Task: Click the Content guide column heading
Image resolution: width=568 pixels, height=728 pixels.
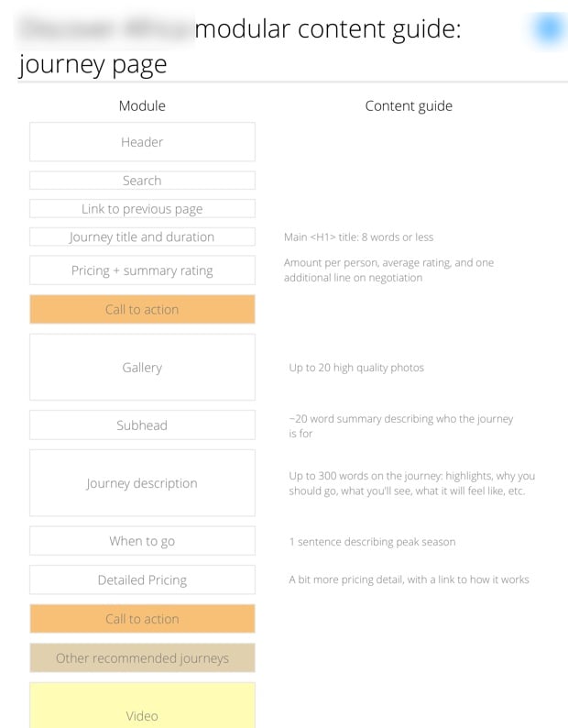Action: coord(409,105)
